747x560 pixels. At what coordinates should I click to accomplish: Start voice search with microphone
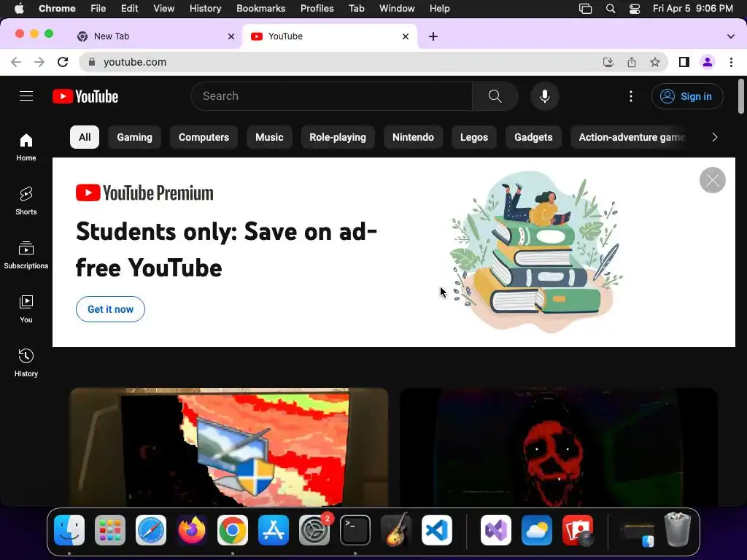point(544,96)
